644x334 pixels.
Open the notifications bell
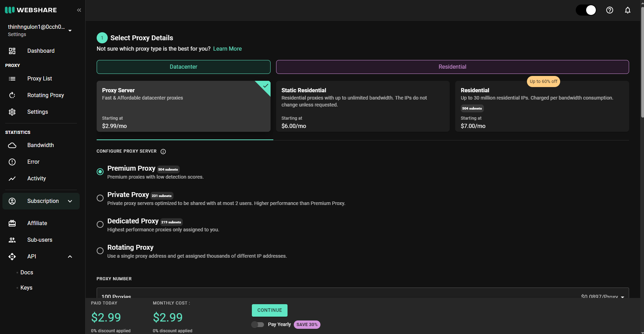628,10
